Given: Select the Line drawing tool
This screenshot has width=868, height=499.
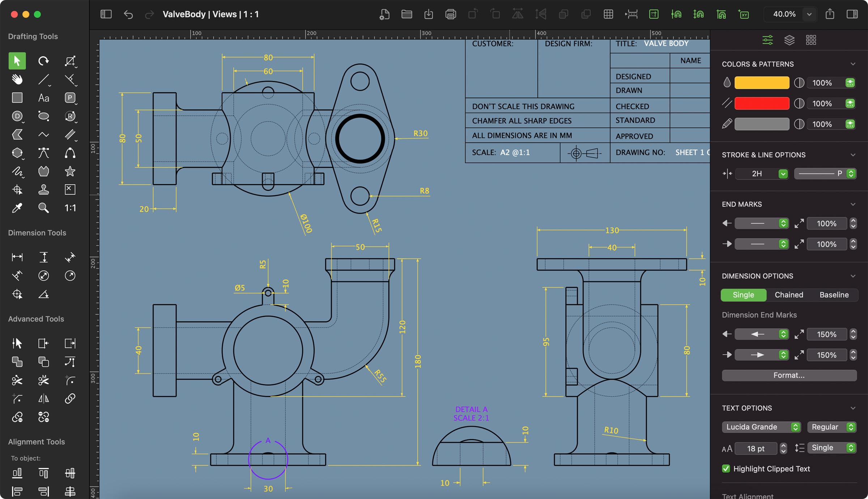Looking at the screenshot, I should pyautogui.click(x=43, y=79).
